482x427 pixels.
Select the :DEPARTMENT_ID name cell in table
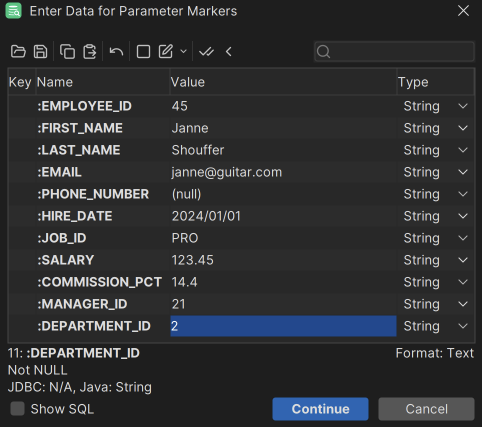[103, 326]
